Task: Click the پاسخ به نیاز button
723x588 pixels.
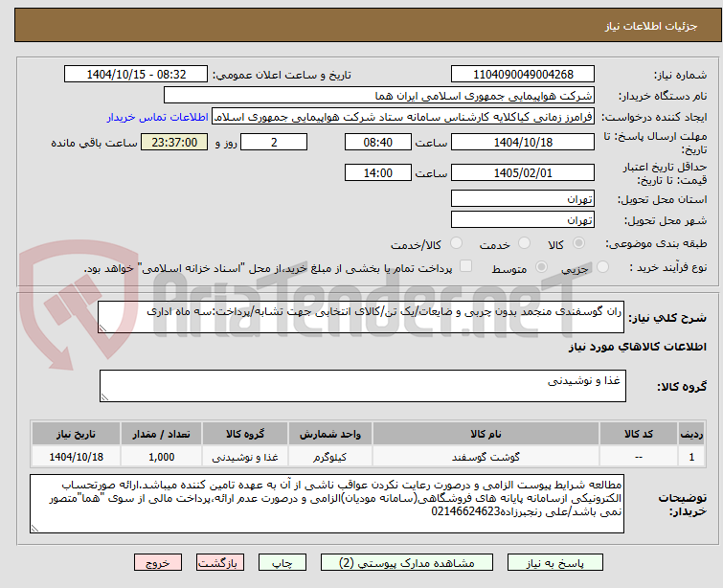Action: click(x=555, y=563)
